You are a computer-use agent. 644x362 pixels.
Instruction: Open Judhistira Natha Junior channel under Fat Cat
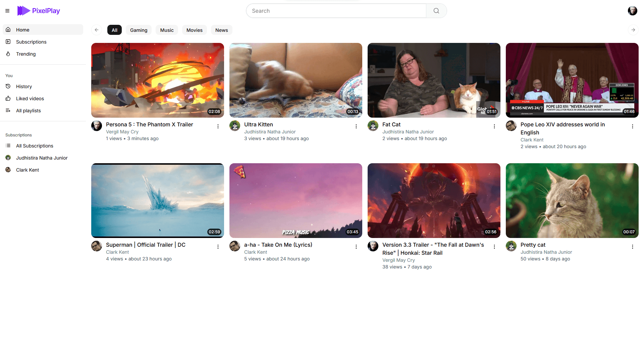coord(408,132)
